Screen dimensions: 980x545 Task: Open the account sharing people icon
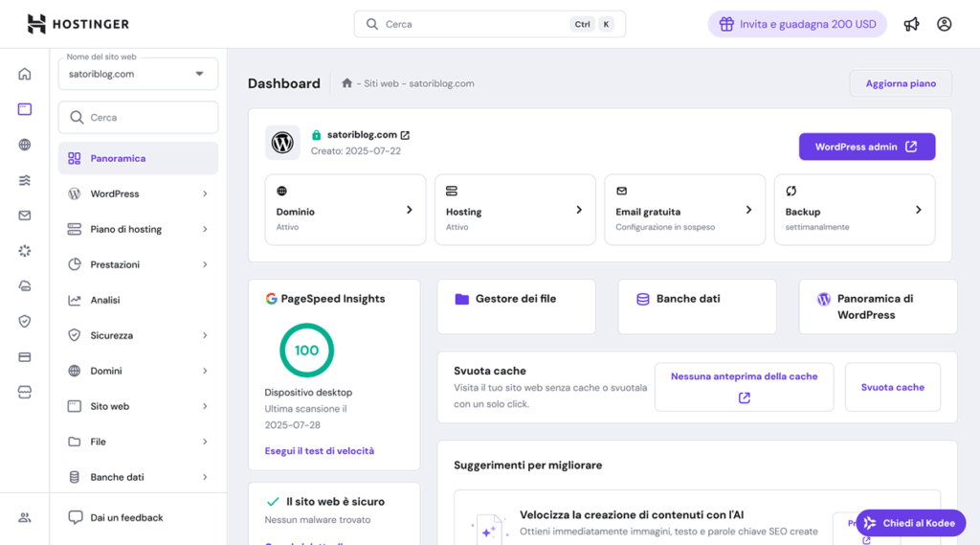[x=24, y=517]
